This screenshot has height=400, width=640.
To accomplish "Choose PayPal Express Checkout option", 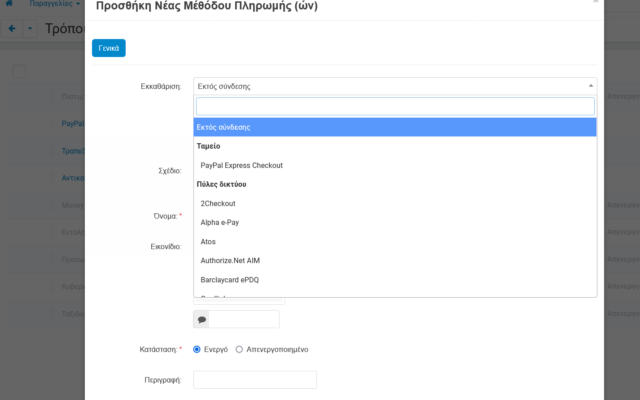I will coord(241,165).
